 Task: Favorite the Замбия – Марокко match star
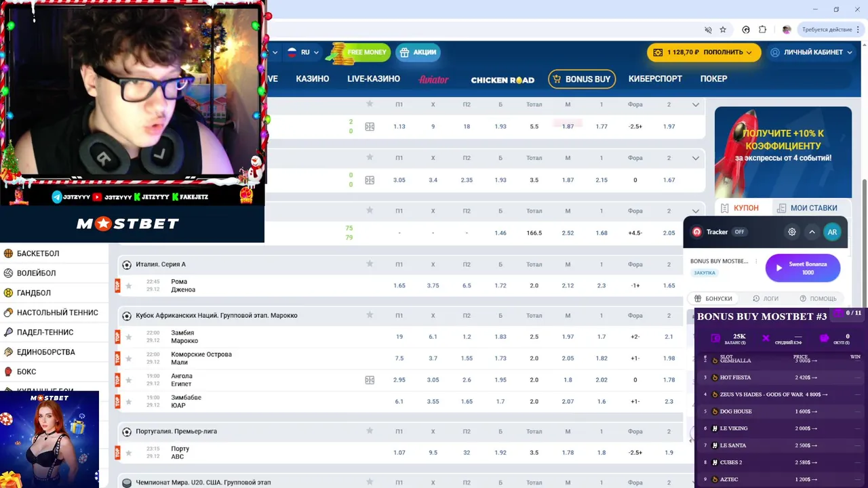point(128,337)
